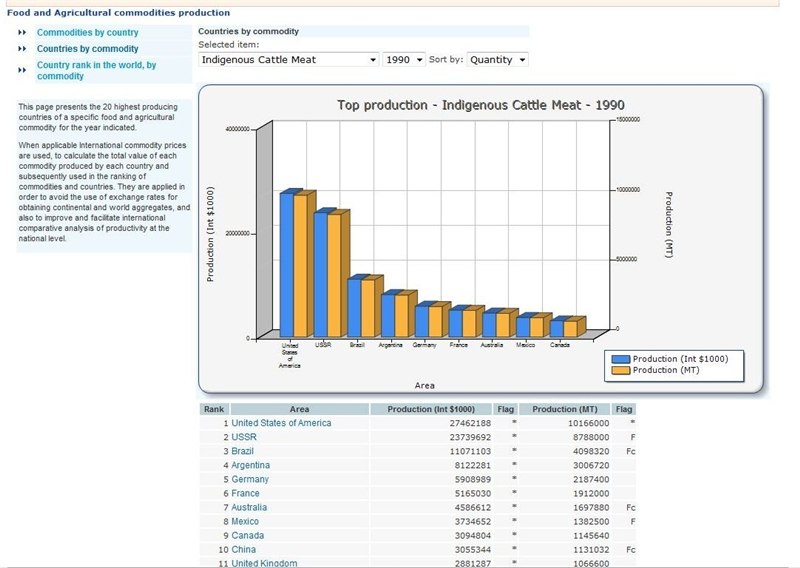Click the Area column header
The height and width of the screenshot is (568, 800).
click(299, 409)
